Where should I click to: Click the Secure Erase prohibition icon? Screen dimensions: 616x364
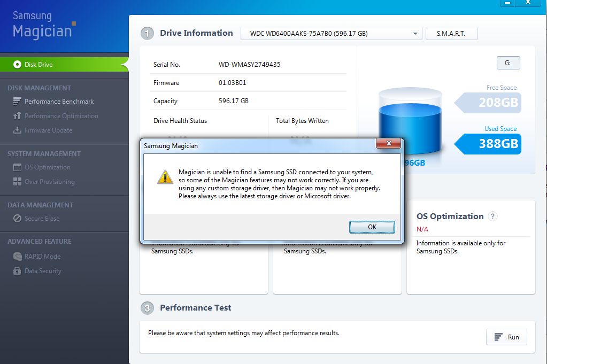coord(17,218)
